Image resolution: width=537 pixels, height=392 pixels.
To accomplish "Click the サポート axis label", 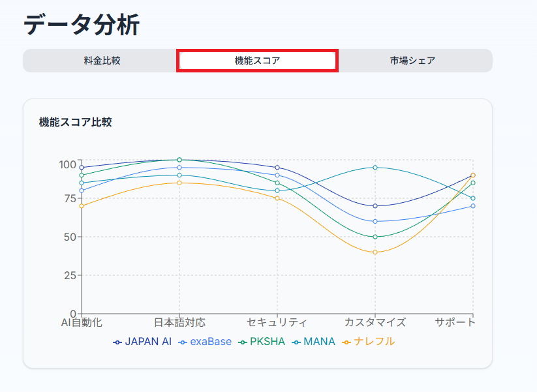I will point(455,322).
